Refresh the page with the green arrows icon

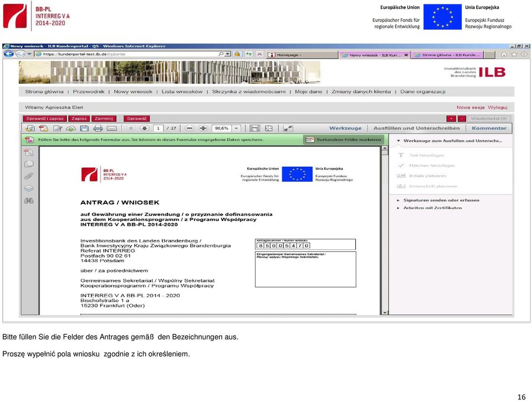pos(249,54)
